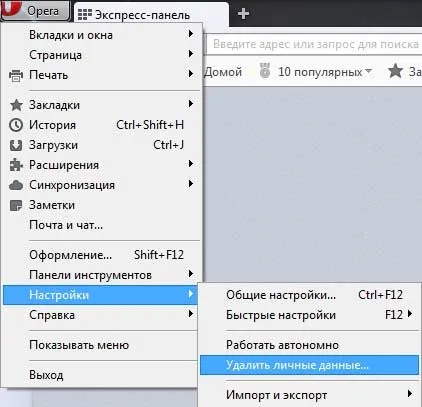The width and height of the screenshot is (422, 407).
Task: Click the address and search field
Action: [x=314, y=44]
